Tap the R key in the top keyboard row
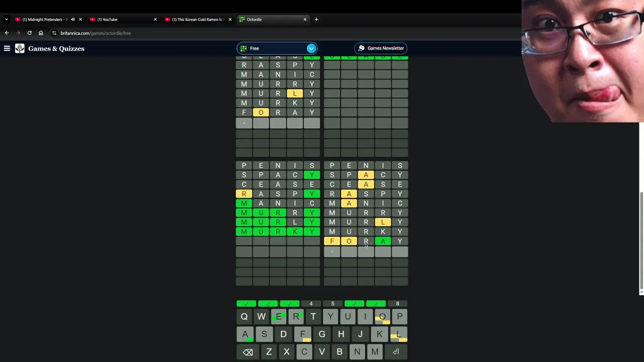The image size is (644, 362). pyautogui.click(x=296, y=317)
